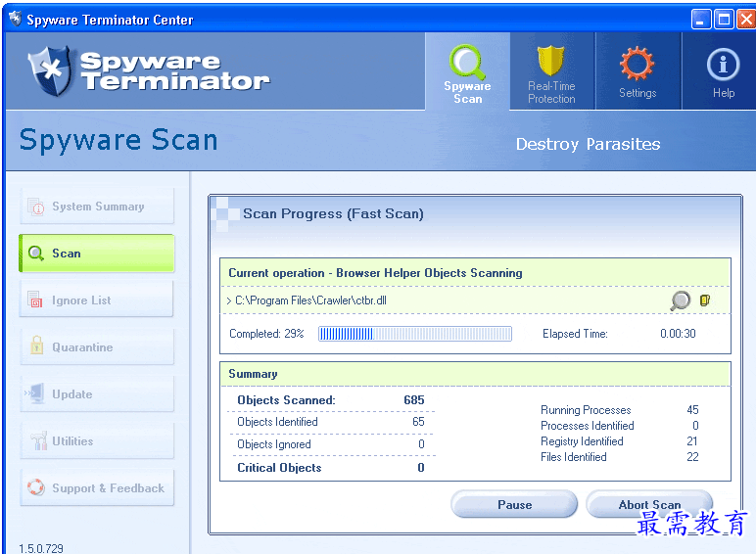
Task: Click the Objects Identified row
Action: [x=331, y=422]
